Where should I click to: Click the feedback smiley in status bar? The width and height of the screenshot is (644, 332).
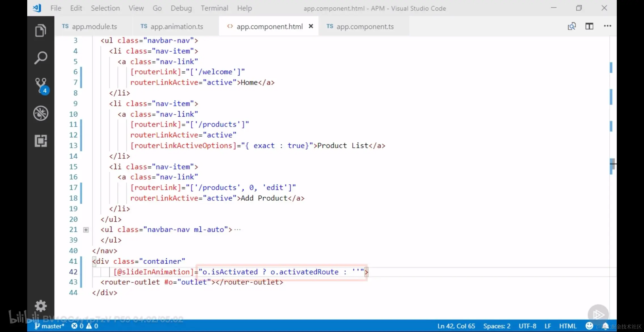click(589, 326)
